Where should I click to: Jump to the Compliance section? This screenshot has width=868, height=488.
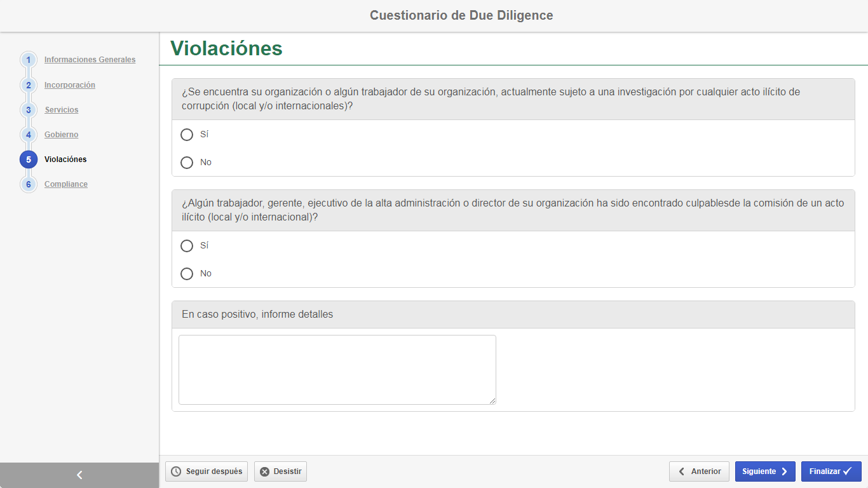tap(66, 184)
